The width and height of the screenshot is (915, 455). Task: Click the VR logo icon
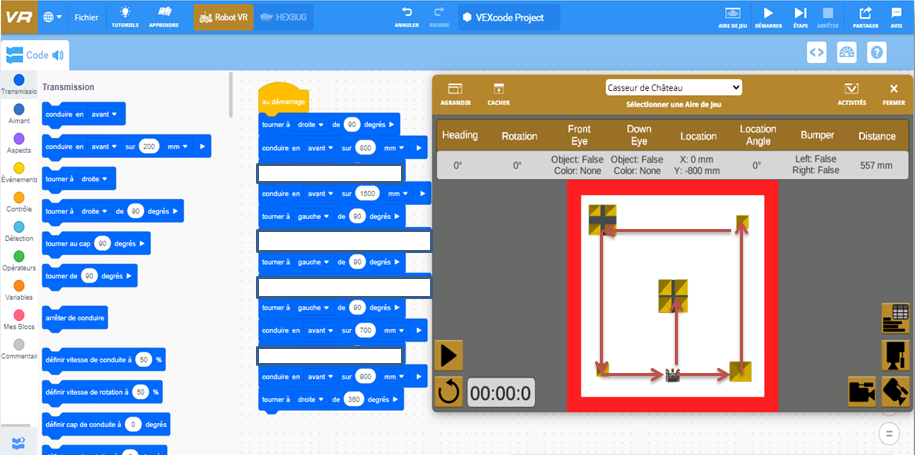tap(19, 17)
